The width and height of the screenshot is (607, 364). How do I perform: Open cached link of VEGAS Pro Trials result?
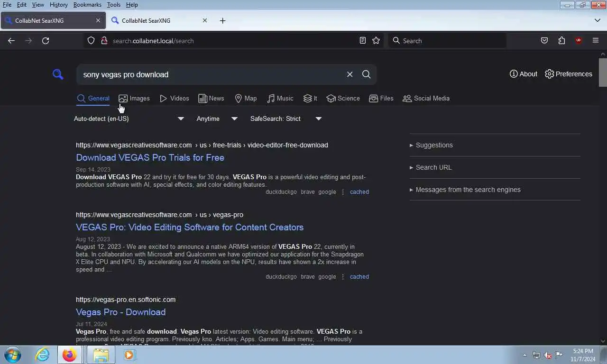(359, 192)
